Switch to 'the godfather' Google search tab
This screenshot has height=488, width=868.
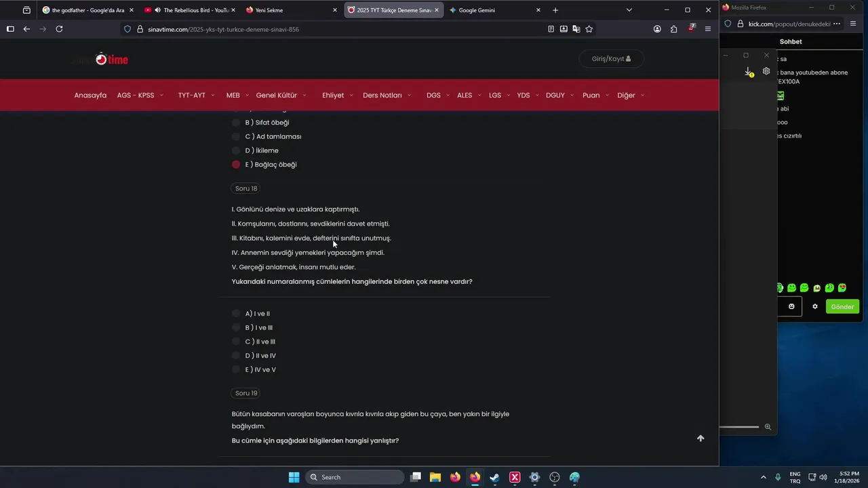tap(88, 10)
